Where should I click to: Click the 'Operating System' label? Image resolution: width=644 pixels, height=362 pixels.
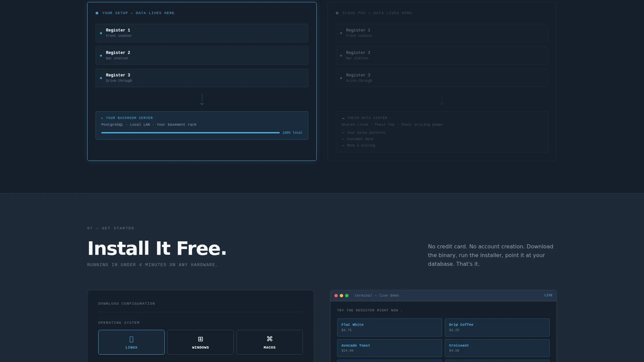pos(119,323)
